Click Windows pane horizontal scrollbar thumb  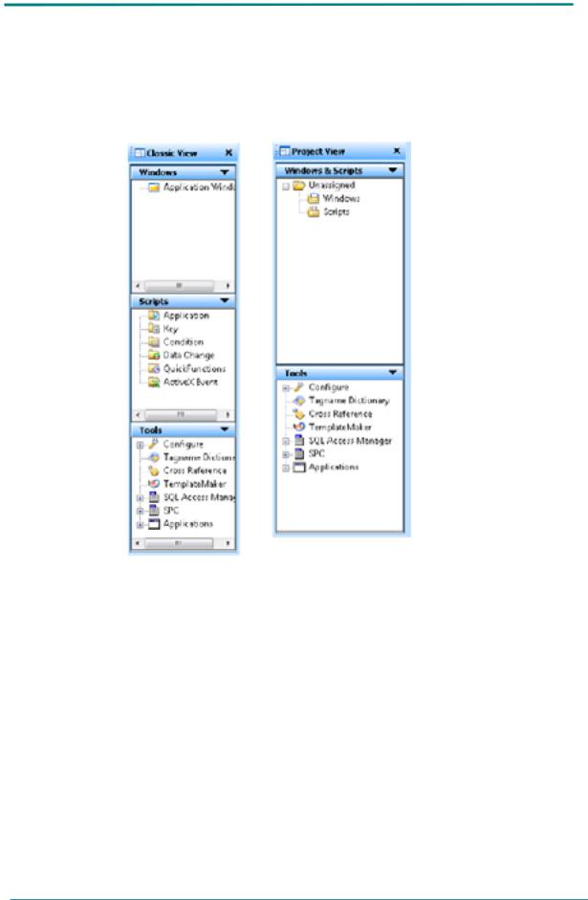[x=179, y=285]
